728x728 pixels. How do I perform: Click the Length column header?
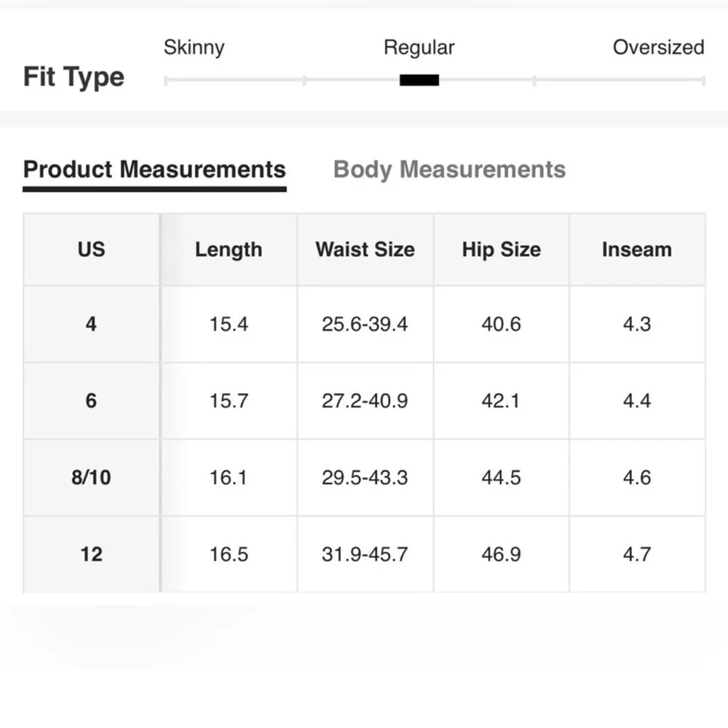[x=229, y=249]
